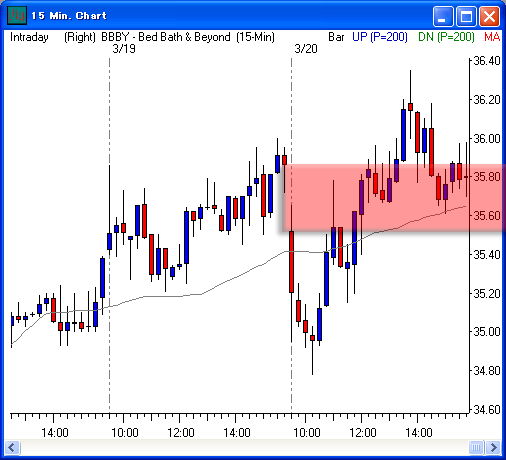Screen dimensions: 506x460
Task: Click the horizontal scrollbar thumb
Action: click(476, 447)
